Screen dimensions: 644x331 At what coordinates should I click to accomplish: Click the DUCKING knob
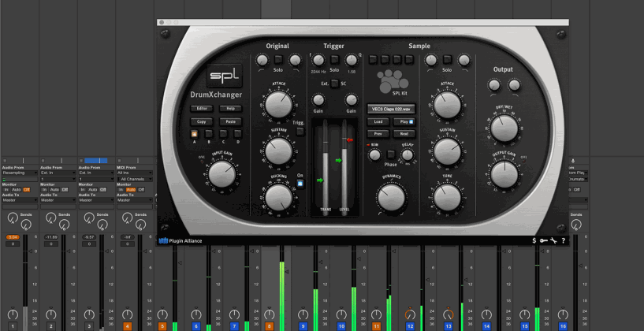(278, 197)
